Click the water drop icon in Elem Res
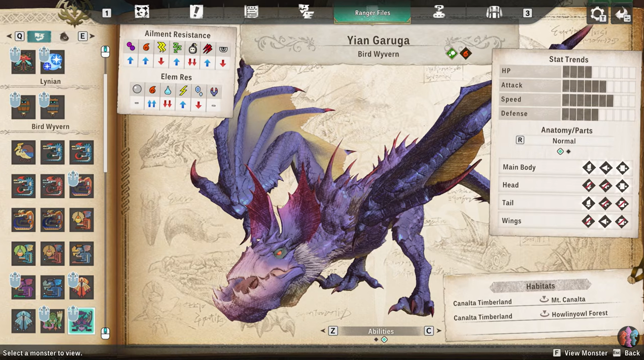The image size is (644, 360). 168,90
